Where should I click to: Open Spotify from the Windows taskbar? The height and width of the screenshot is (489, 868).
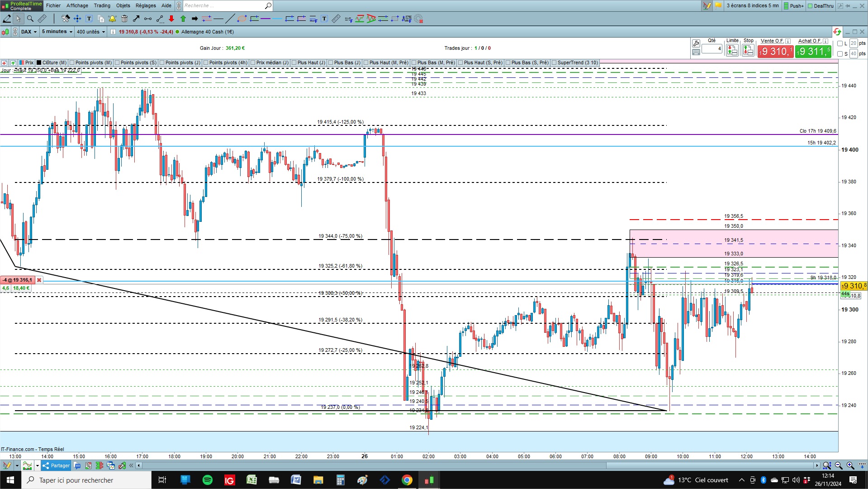tap(208, 480)
